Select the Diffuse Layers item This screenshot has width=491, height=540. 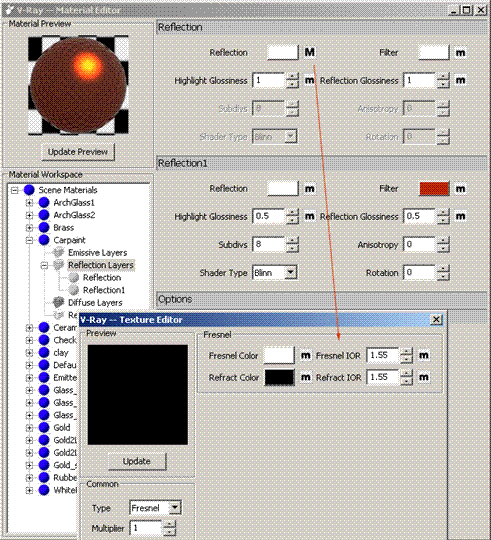coord(95,302)
